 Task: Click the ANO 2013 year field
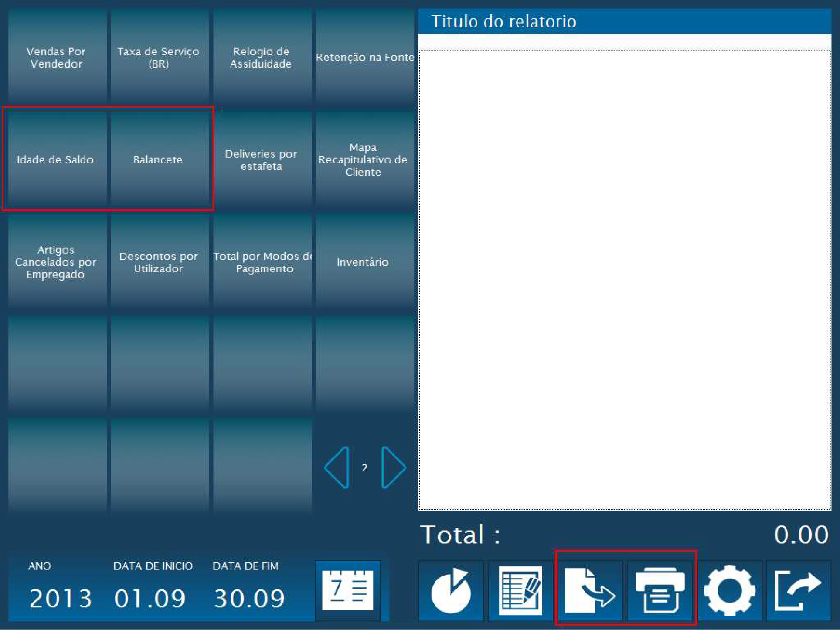pyautogui.click(x=61, y=597)
